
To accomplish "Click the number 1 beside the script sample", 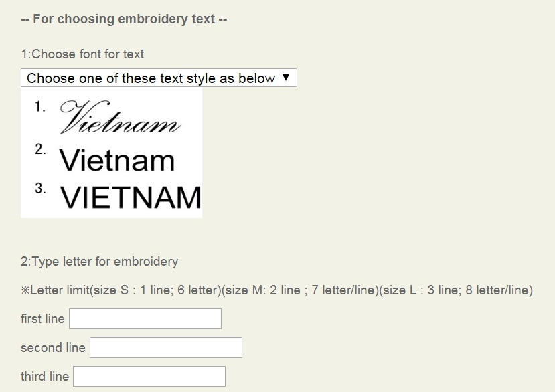I will click(x=40, y=106).
